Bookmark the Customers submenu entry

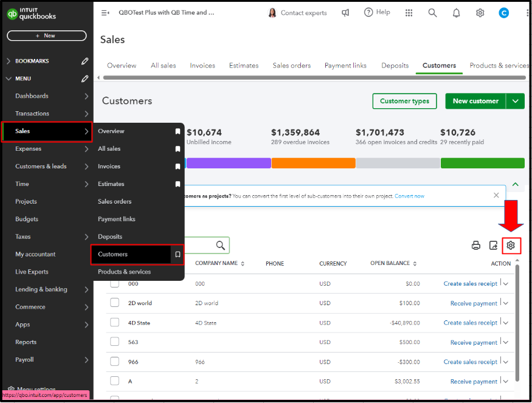tap(178, 255)
